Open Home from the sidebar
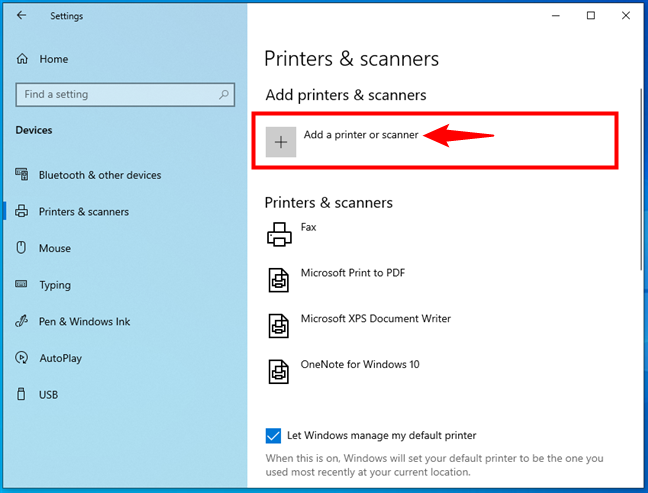The height and width of the screenshot is (493, 648). (54, 59)
